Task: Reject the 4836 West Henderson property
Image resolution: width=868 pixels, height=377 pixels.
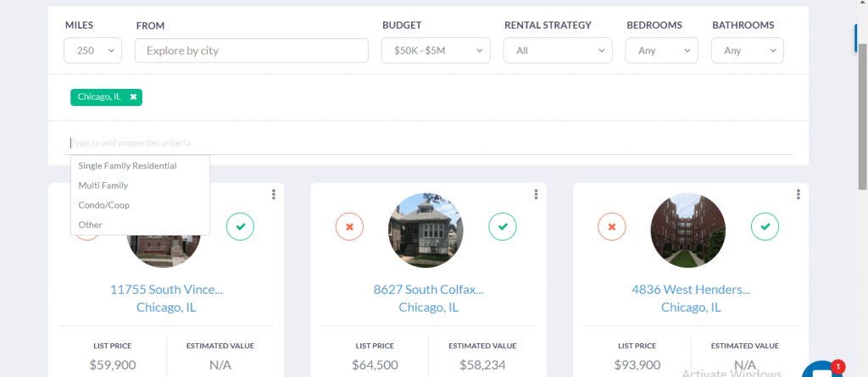Action: pos(612,227)
